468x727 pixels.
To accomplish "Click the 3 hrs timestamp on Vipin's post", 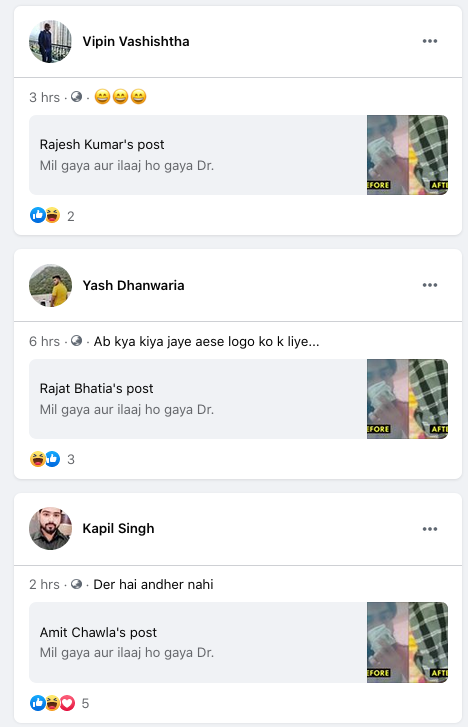I will 45,97.
